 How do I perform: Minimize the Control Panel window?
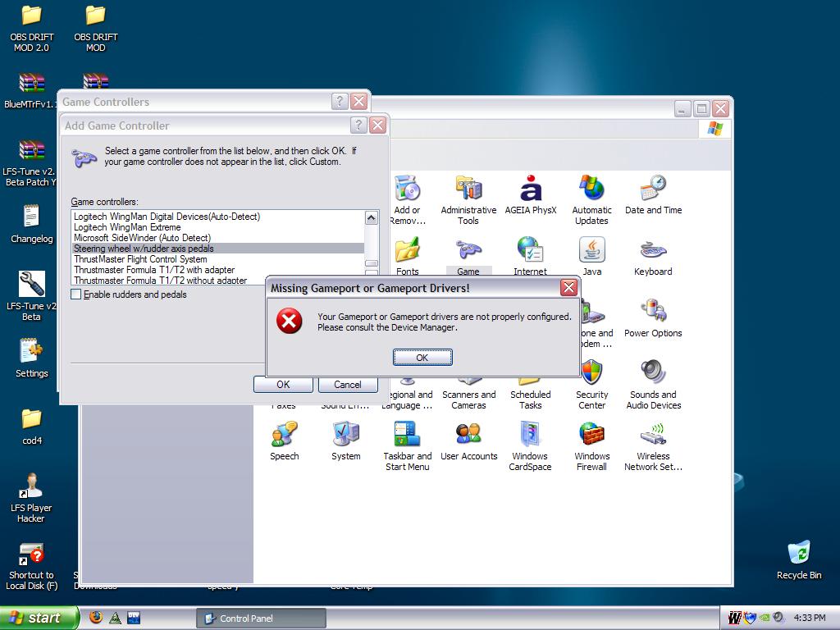pos(682,109)
